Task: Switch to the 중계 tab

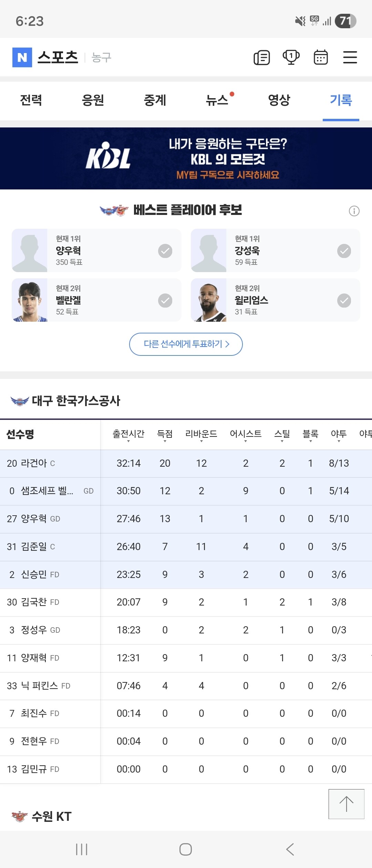Action: coord(155,100)
